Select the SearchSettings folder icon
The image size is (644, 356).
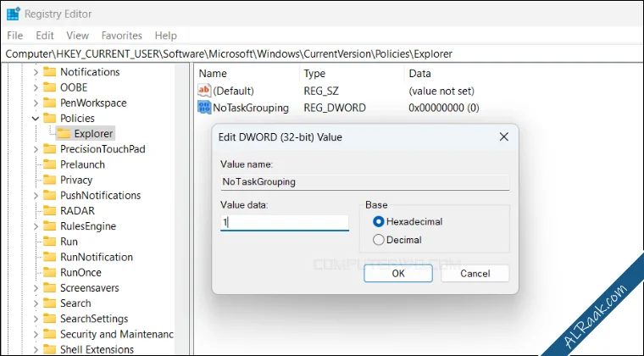pyautogui.click(x=50, y=319)
